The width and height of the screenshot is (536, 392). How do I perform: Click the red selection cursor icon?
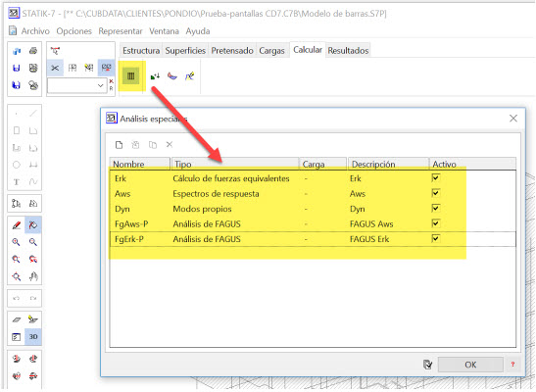(55, 51)
